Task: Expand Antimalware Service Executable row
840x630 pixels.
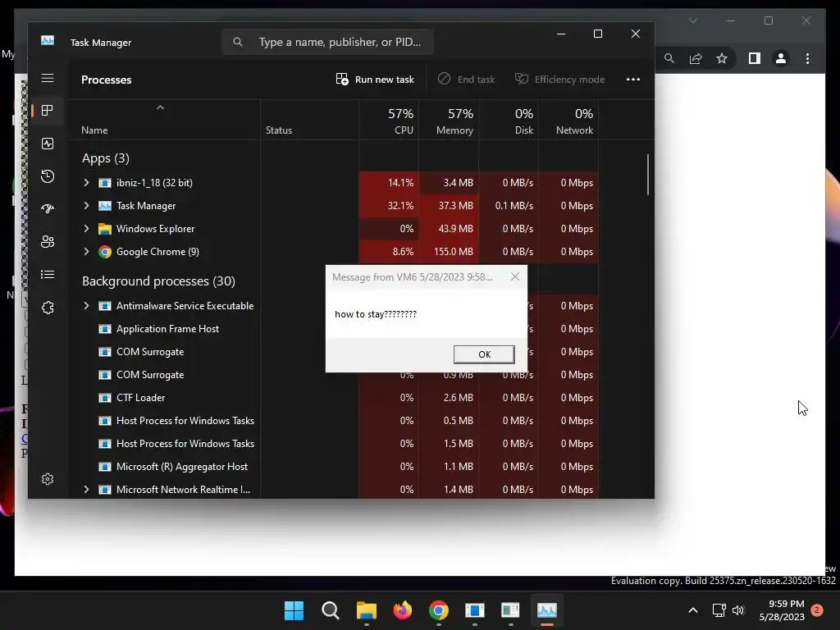Action: click(86, 306)
